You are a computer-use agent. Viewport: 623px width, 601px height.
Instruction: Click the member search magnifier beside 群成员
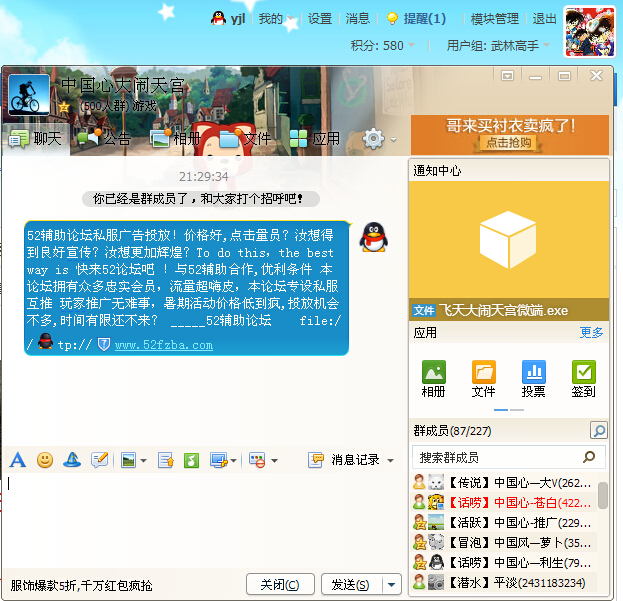click(x=599, y=430)
